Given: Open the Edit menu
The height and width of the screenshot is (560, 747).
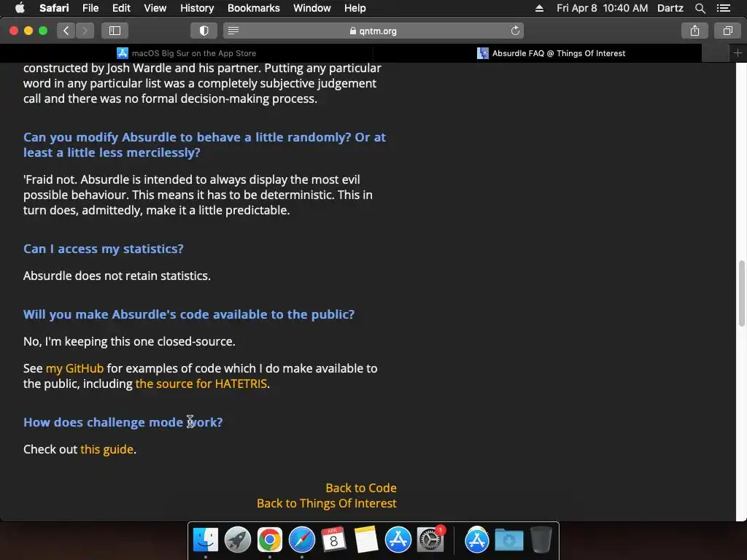Looking at the screenshot, I should click(x=121, y=8).
